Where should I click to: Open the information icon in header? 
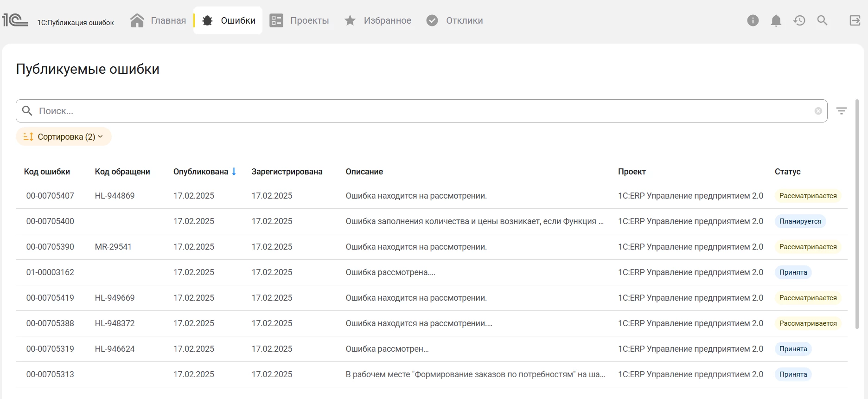pyautogui.click(x=753, y=20)
